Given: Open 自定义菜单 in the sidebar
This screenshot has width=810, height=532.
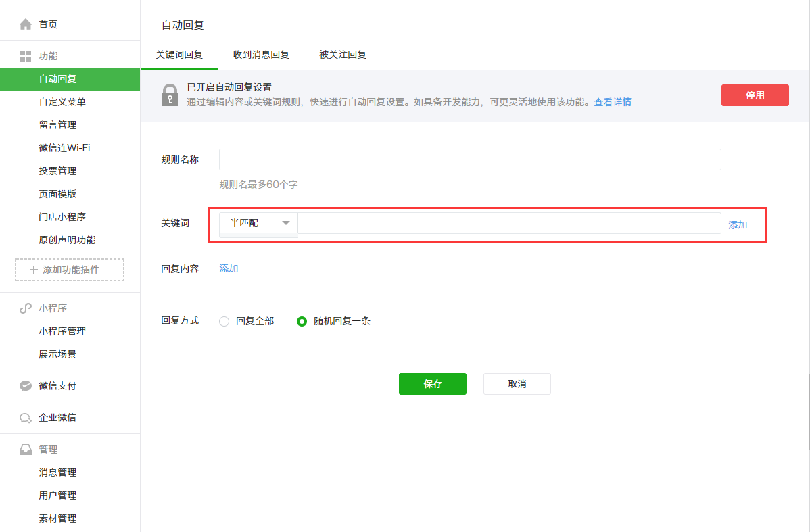Looking at the screenshot, I should point(62,102).
